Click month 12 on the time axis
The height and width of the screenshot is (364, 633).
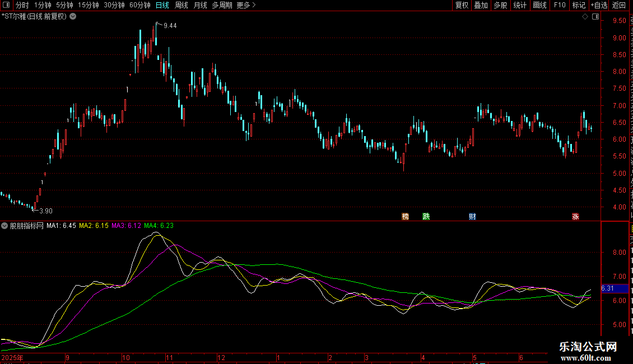221,357
